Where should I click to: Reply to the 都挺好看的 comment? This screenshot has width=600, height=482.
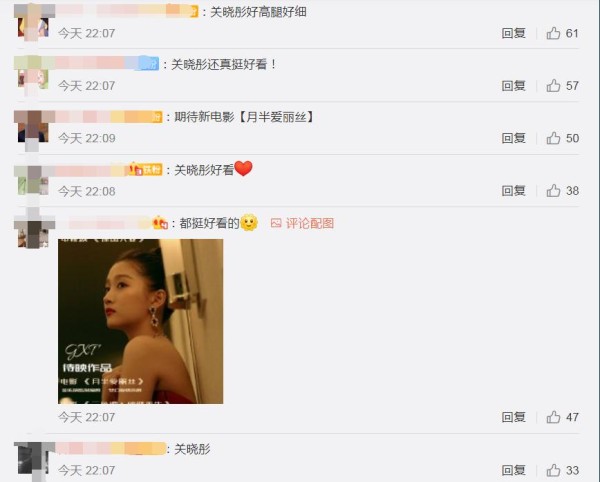point(514,417)
